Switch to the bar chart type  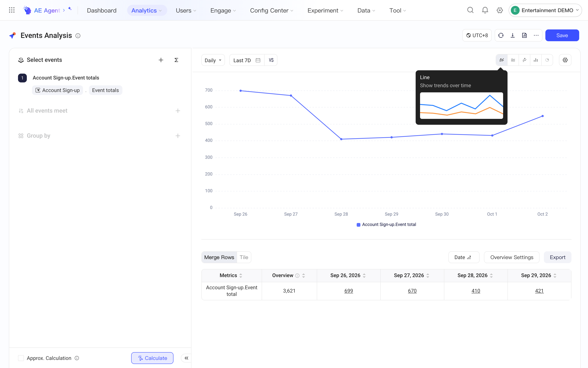click(x=535, y=60)
